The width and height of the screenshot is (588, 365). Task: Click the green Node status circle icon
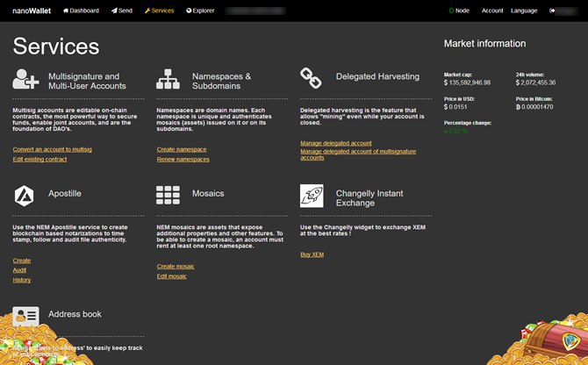[451, 11]
